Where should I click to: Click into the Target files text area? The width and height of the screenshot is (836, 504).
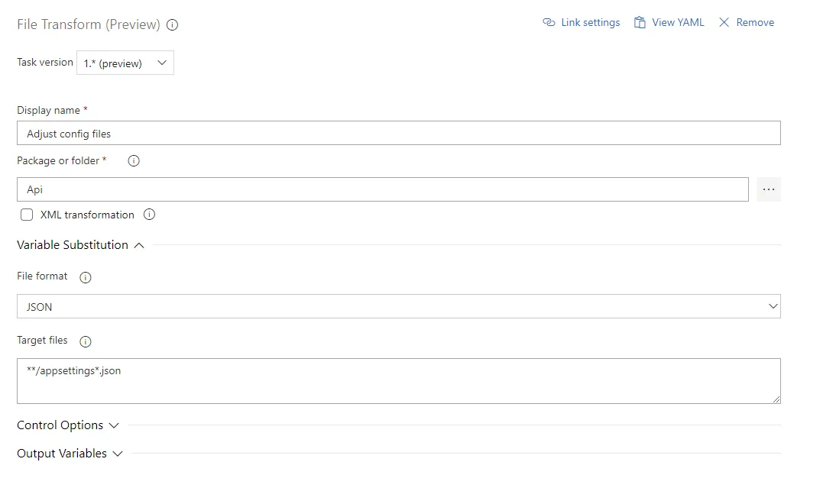click(x=398, y=381)
